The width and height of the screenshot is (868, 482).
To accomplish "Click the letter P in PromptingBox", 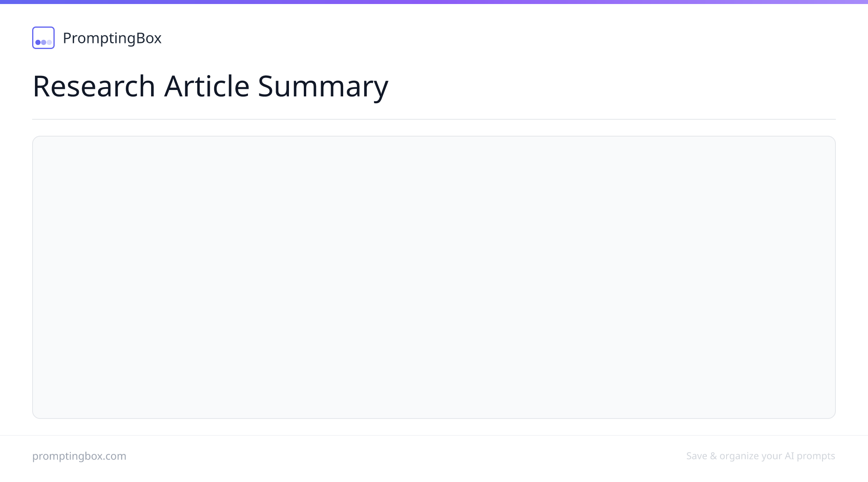I will click(x=68, y=38).
